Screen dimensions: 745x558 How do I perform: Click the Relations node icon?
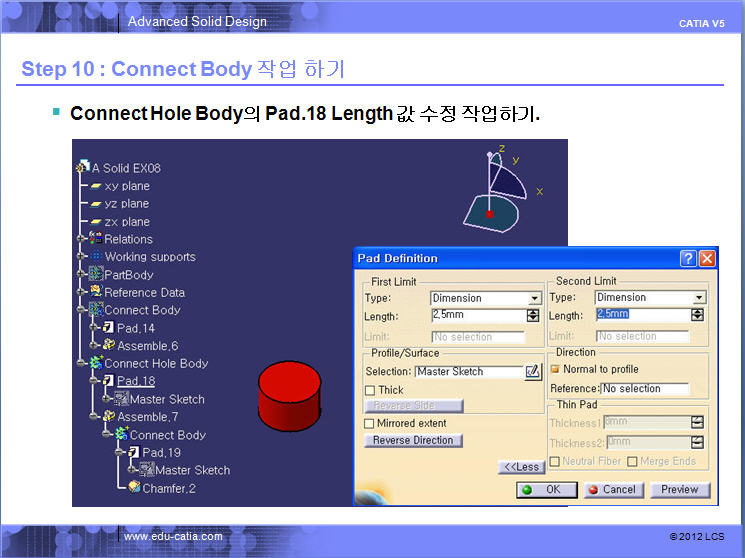coord(96,239)
